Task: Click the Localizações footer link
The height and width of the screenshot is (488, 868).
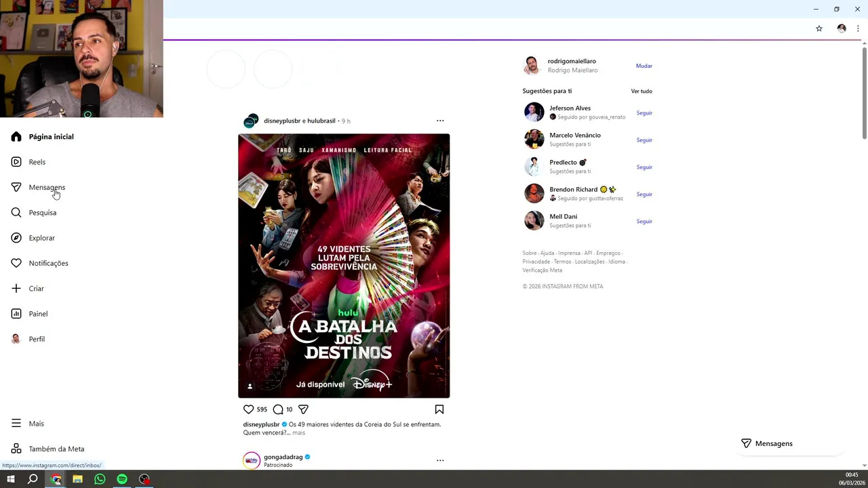Action: click(x=590, y=262)
